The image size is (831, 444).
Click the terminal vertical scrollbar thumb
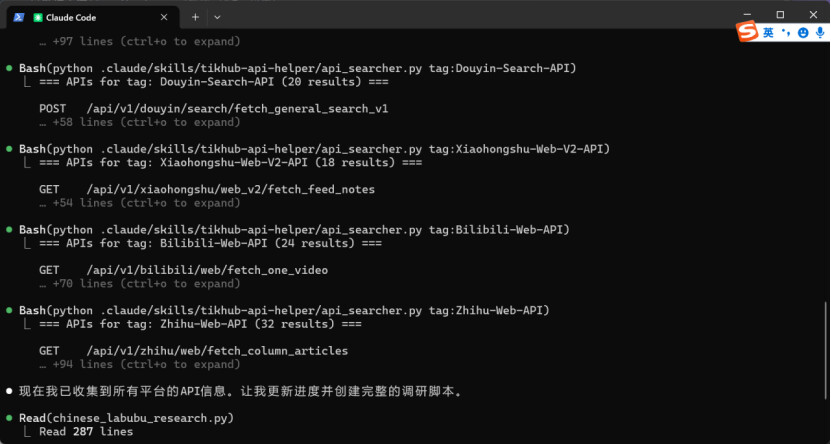point(826,350)
